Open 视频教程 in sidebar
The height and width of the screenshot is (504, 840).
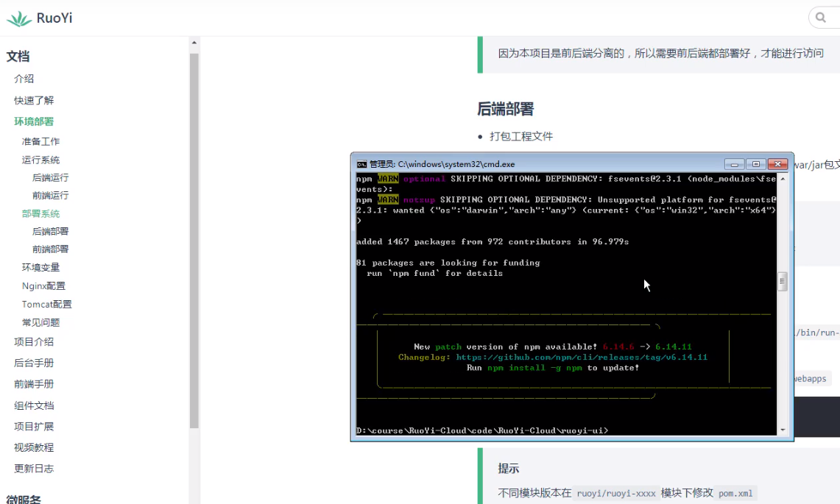coord(34,447)
